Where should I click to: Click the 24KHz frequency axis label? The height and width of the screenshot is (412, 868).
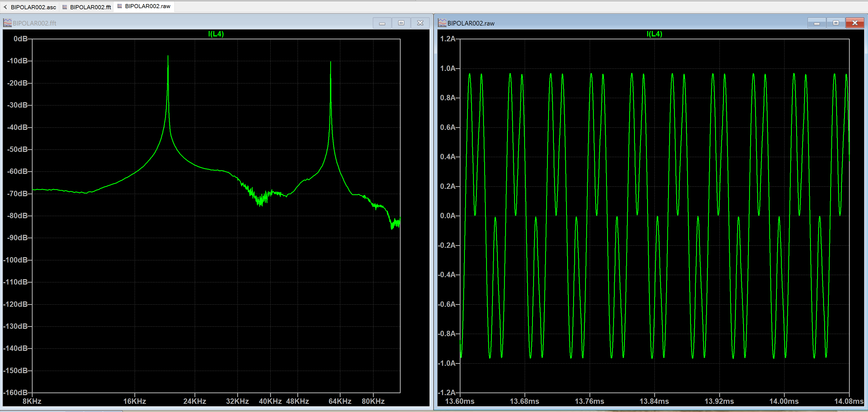[194, 401]
